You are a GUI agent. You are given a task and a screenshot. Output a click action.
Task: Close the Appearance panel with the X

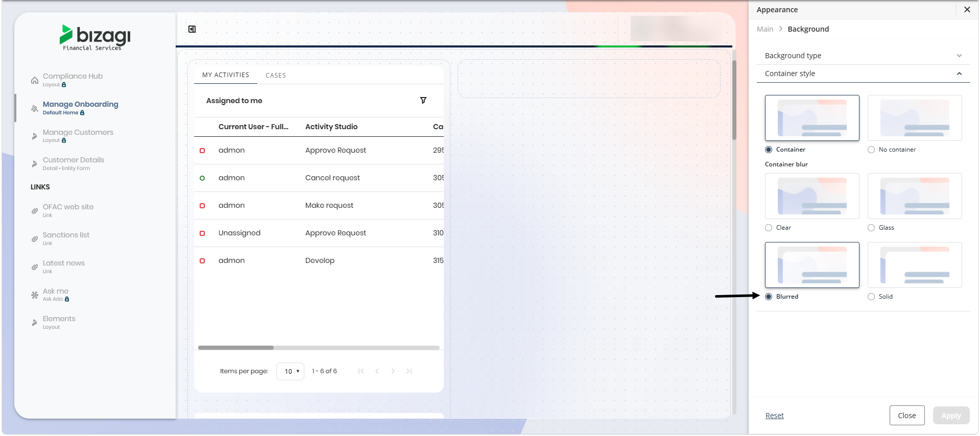[x=967, y=10]
